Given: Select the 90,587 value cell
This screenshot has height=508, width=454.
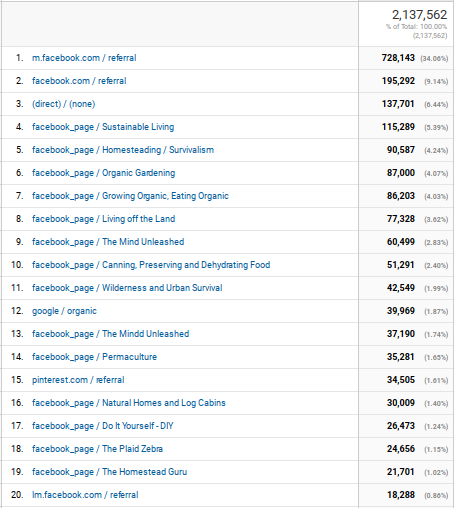Looking at the screenshot, I should (x=401, y=150).
